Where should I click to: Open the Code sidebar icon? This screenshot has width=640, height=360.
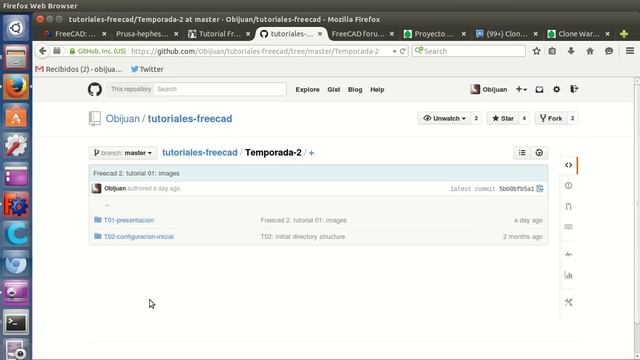[569, 165]
